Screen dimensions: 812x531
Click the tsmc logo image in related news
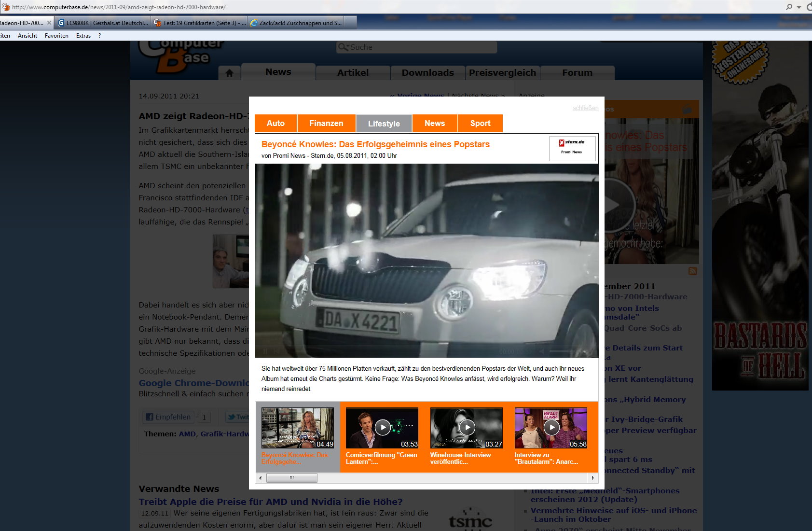coord(470,519)
